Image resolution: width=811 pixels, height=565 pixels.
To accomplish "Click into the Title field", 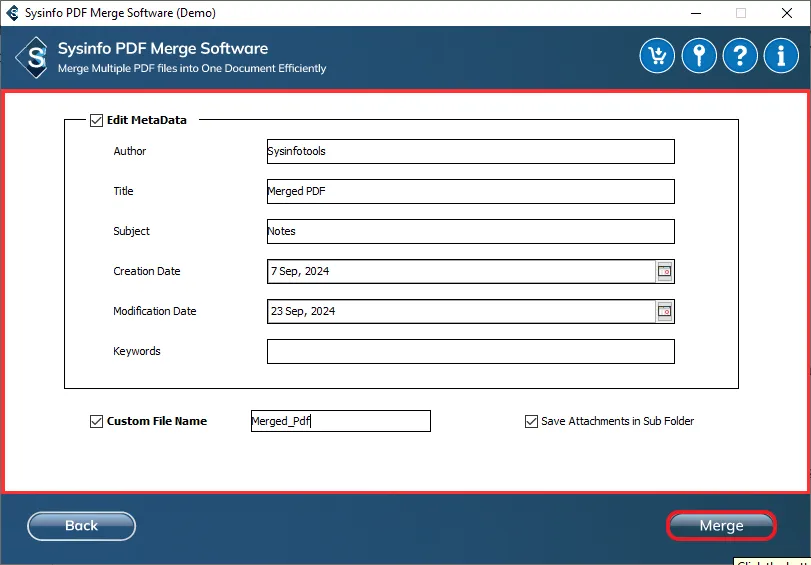I will pyautogui.click(x=470, y=191).
